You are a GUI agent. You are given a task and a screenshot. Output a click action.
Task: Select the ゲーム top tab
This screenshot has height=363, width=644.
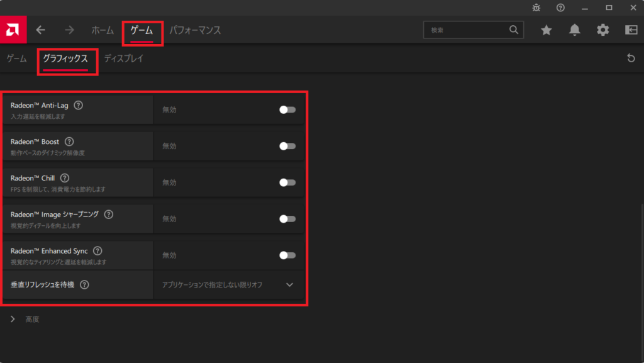click(142, 30)
